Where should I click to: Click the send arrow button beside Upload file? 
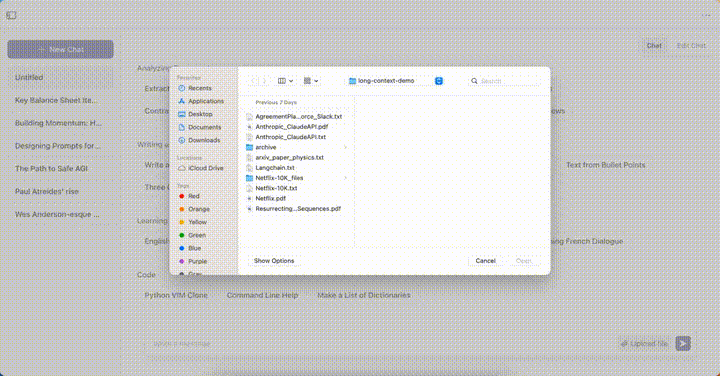[x=683, y=343]
